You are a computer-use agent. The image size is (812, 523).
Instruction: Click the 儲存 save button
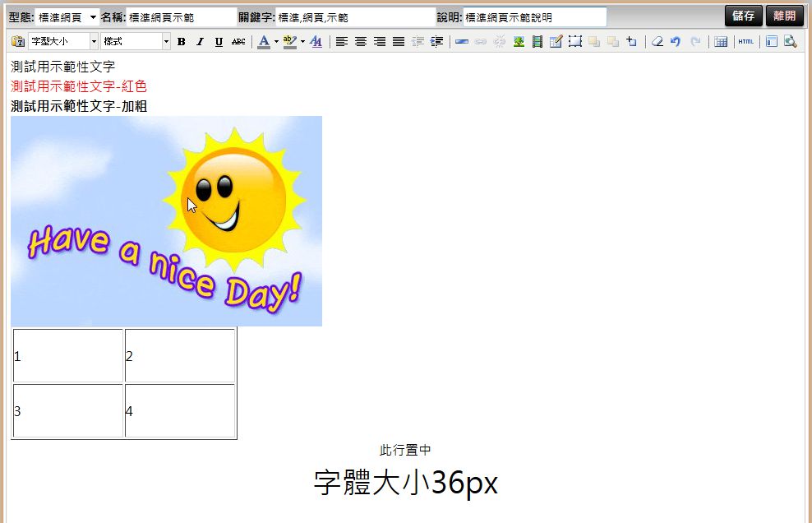coord(743,16)
